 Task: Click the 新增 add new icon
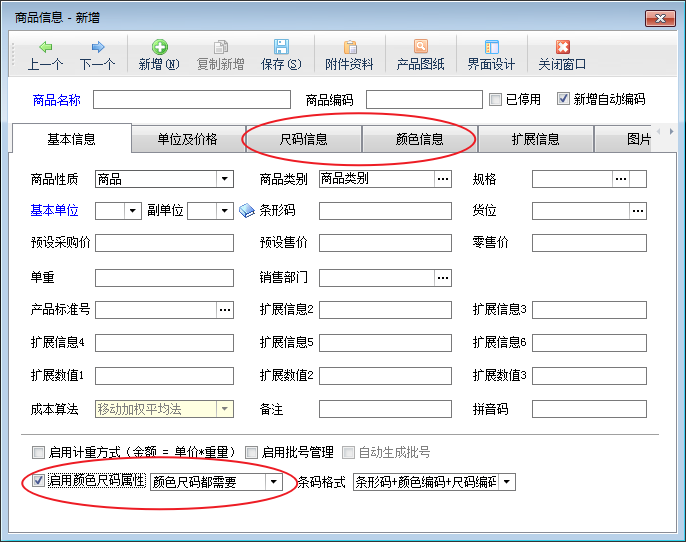click(x=159, y=48)
